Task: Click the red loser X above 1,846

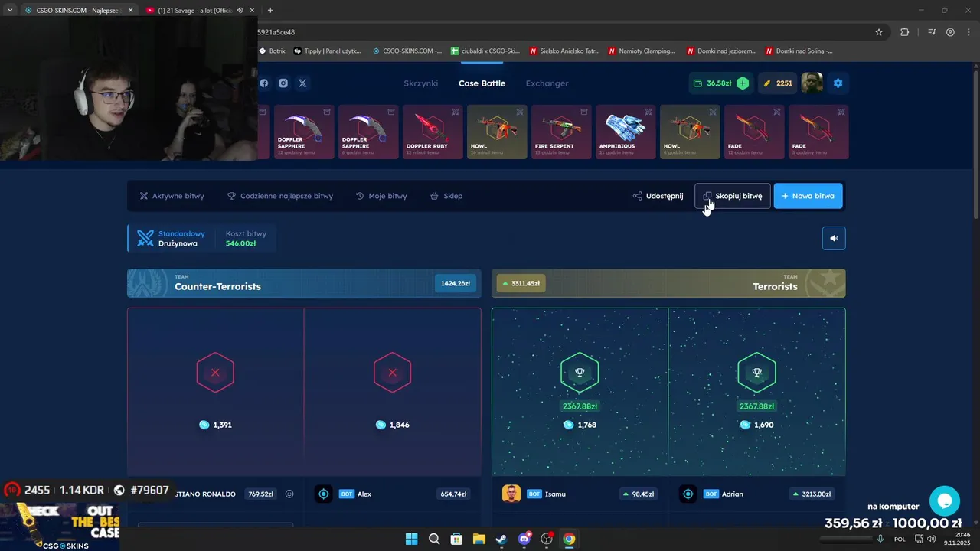Action: (392, 373)
